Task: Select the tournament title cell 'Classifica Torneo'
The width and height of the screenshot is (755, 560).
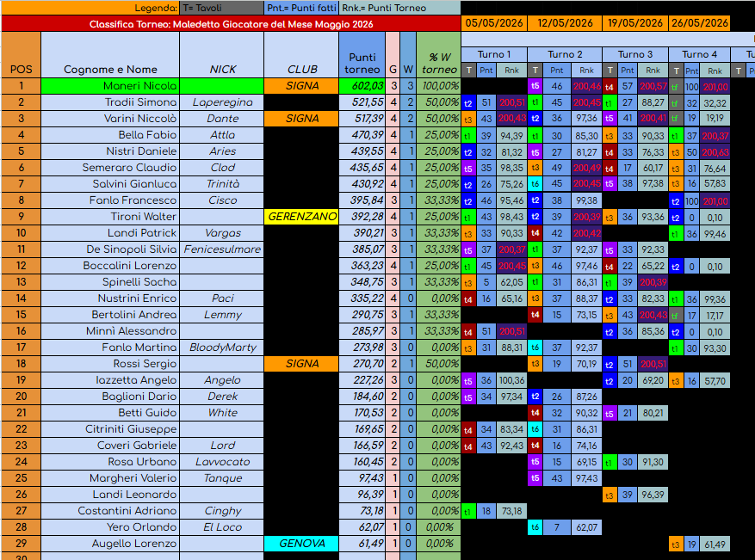Action: tap(231, 24)
